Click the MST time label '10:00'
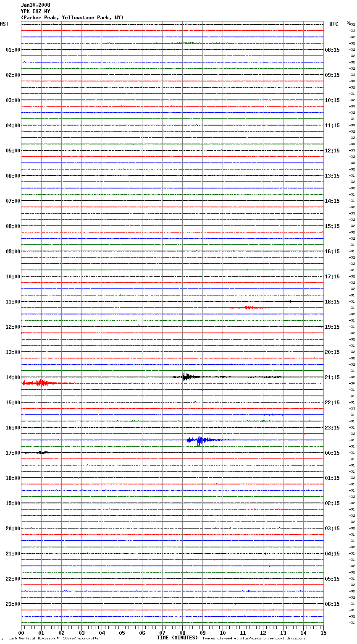This screenshot has height=644, width=357. click(13, 277)
